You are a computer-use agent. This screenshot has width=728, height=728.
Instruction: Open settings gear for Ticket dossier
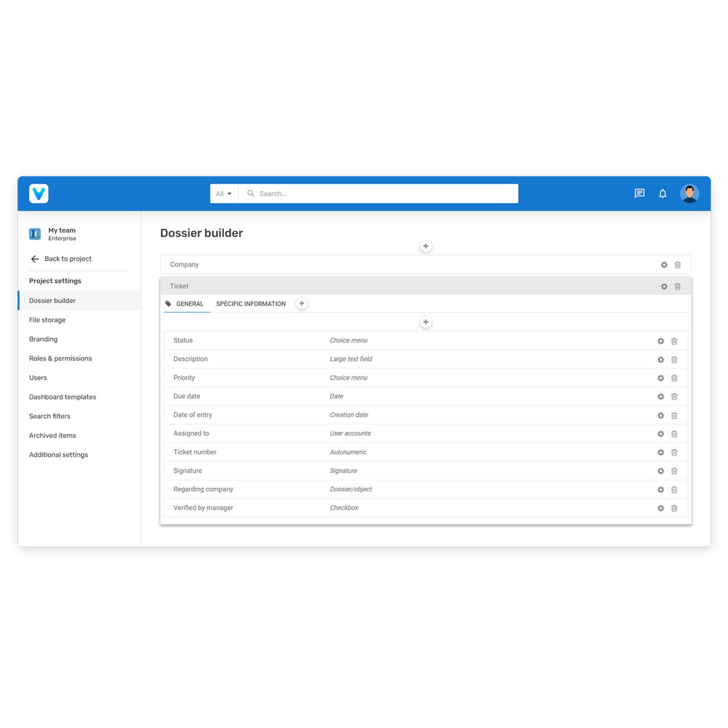[664, 287]
